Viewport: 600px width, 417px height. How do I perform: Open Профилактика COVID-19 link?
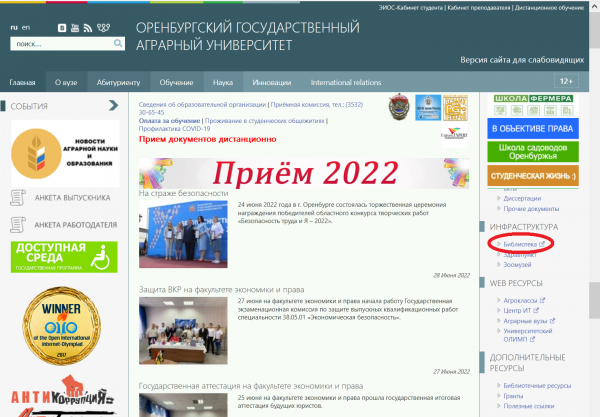click(174, 129)
